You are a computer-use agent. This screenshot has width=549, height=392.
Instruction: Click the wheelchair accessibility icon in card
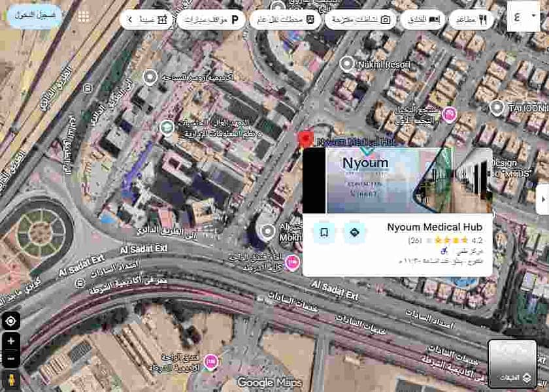[x=444, y=251]
